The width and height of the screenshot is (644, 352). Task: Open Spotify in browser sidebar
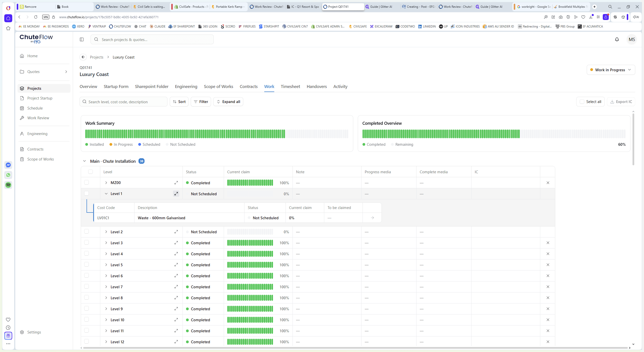click(x=8, y=185)
